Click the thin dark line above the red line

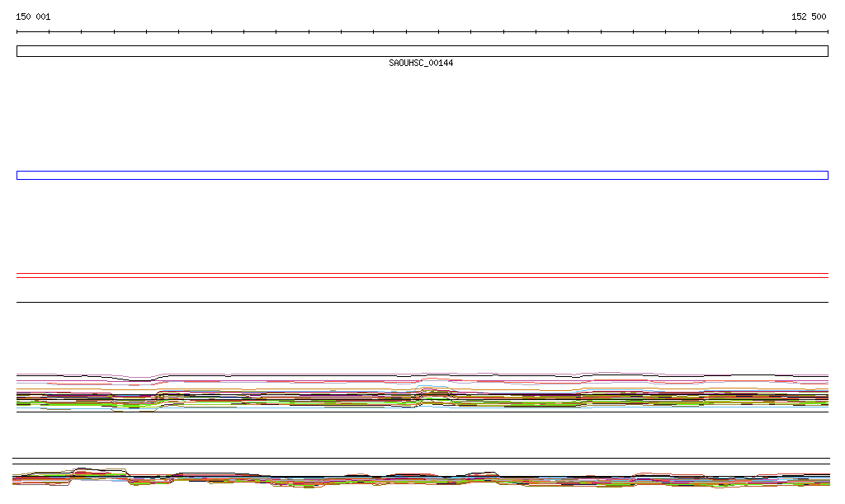point(422,273)
